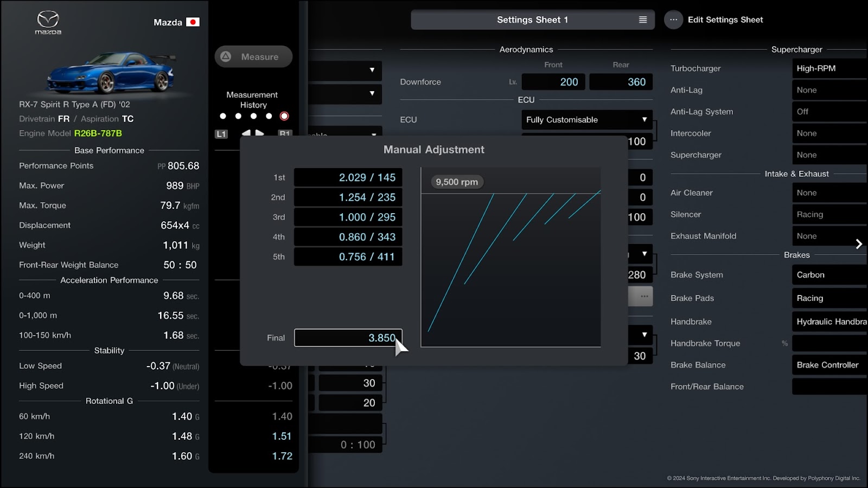Select the first measurement history dot
868x488 pixels.
click(223, 116)
